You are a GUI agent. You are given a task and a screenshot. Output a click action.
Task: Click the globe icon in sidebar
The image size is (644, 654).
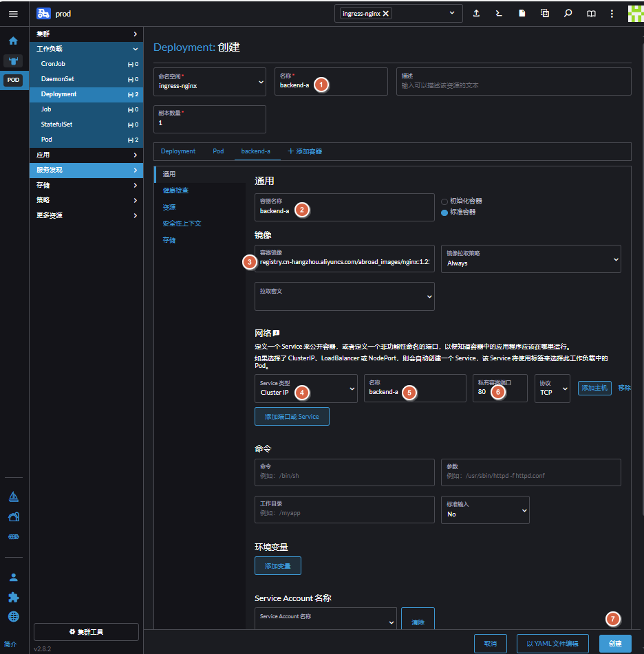(13, 616)
